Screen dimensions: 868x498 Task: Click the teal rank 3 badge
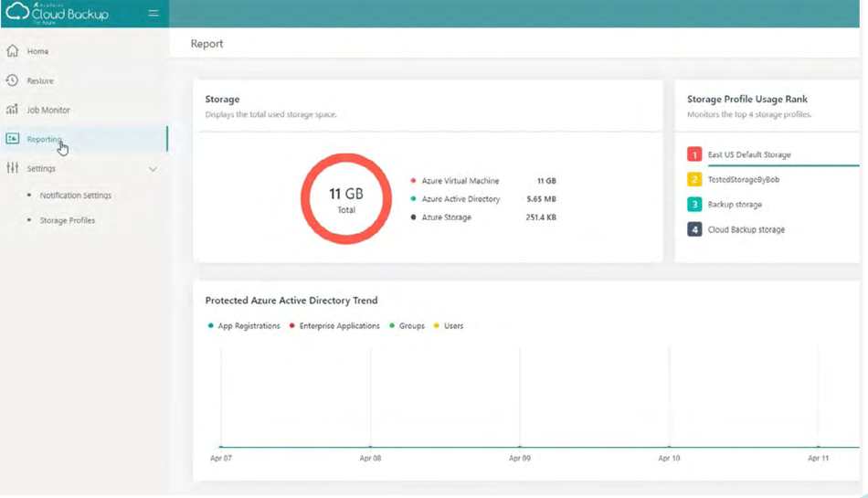point(694,204)
